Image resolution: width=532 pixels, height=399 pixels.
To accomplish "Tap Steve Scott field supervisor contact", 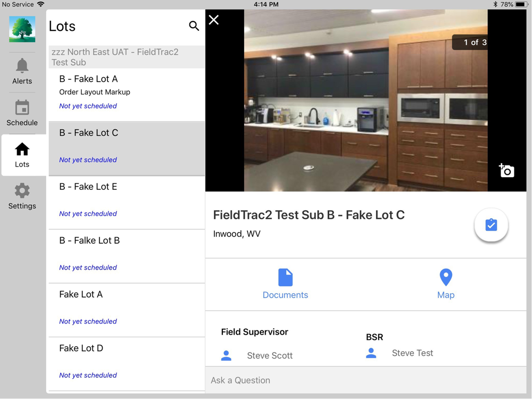I will point(257,355).
